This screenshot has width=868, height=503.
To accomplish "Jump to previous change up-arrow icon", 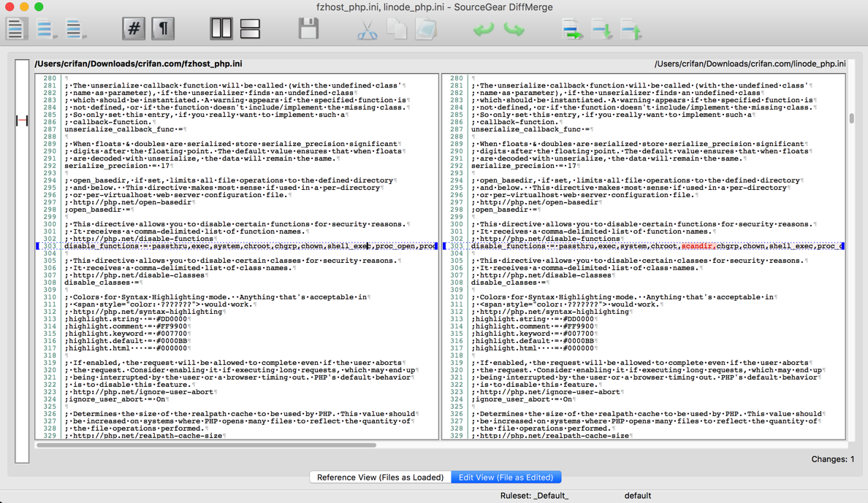I will tap(631, 29).
